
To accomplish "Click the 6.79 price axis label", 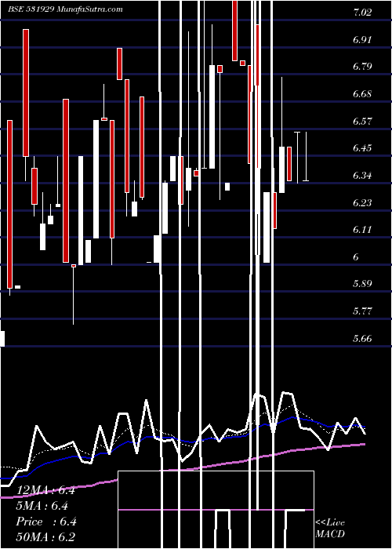I will (362, 67).
